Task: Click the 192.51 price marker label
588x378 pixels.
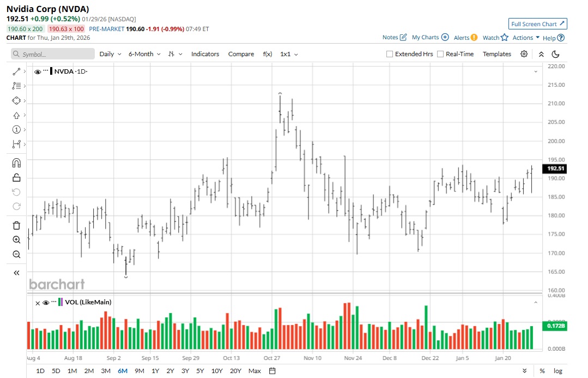Action: [x=555, y=169]
